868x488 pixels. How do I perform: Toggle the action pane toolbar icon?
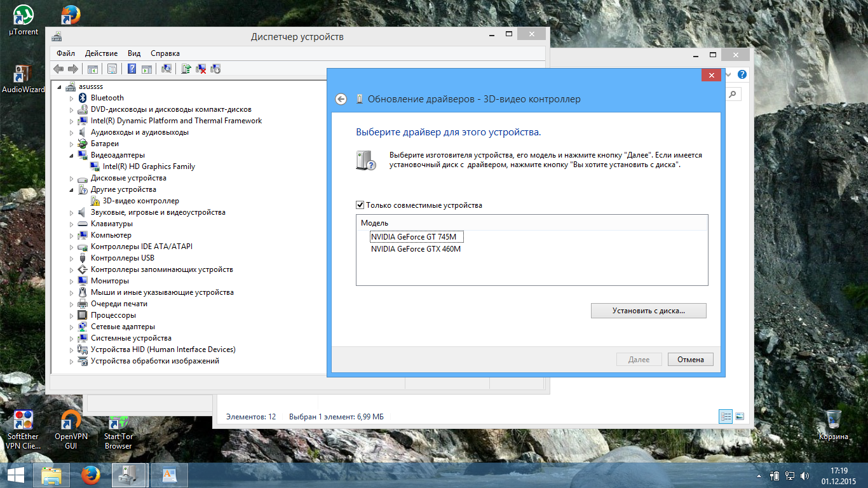pyautogui.click(x=146, y=69)
